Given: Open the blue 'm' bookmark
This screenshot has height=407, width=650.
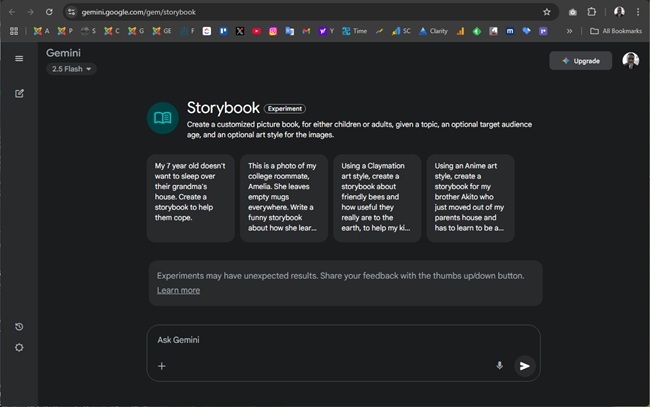Looking at the screenshot, I should point(510,31).
